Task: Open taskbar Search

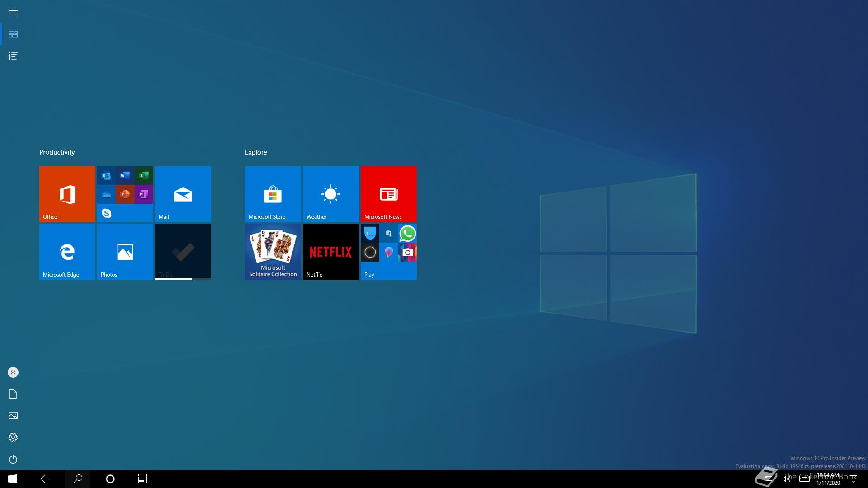Action: tap(78, 479)
